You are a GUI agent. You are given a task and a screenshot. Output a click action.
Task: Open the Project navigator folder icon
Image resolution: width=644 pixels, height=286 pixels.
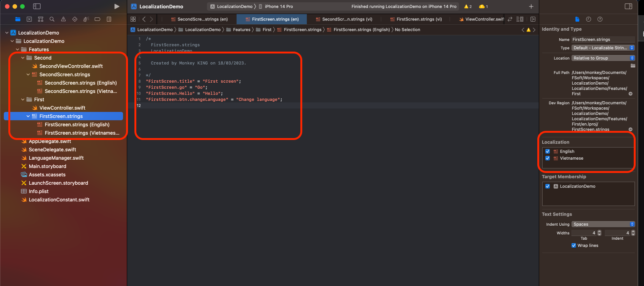click(18, 19)
